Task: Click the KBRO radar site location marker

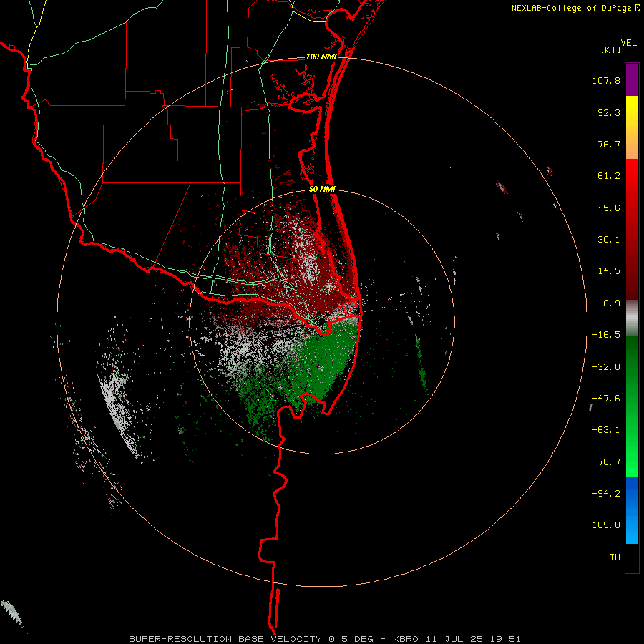Action: tap(323, 321)
